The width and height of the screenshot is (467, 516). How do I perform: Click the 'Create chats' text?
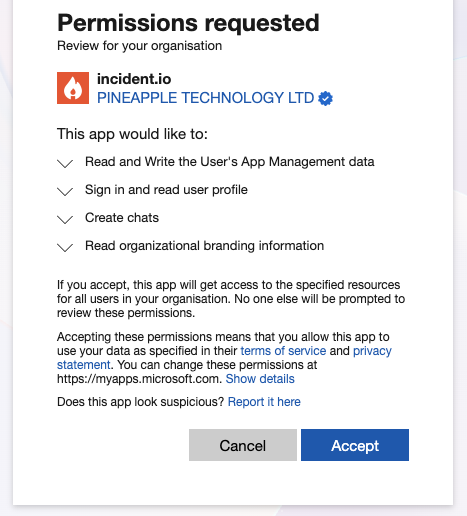(x=122, y=218)
